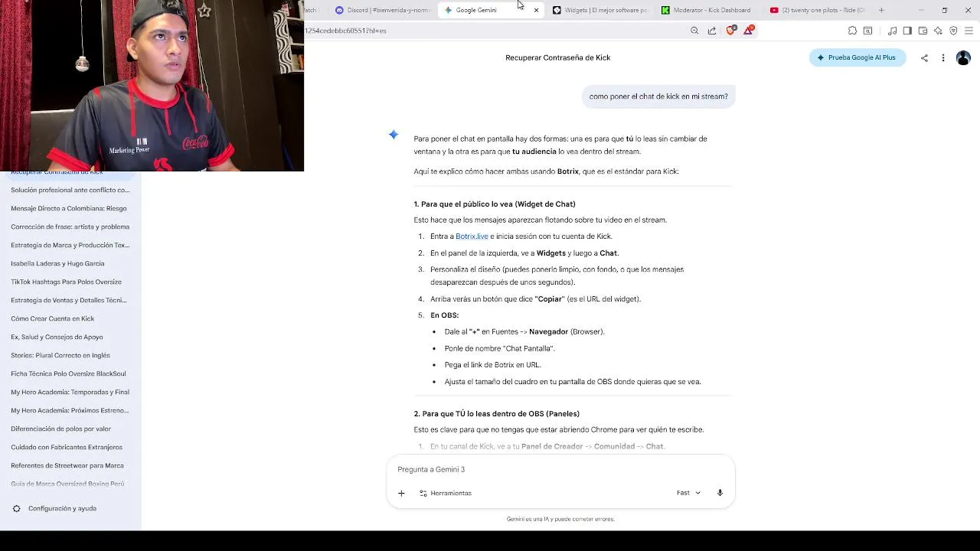This screenshot has width=980, height=551.
Task: Open the Leo AI sparkle toolbar icon
Action: point(938,31)
